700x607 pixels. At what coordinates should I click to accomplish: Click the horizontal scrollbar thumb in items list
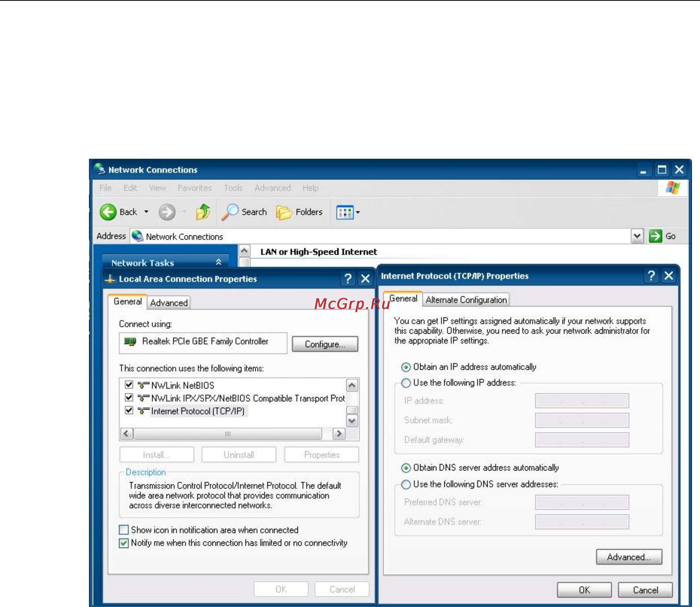pyautogui.click(x=227, y=434)
